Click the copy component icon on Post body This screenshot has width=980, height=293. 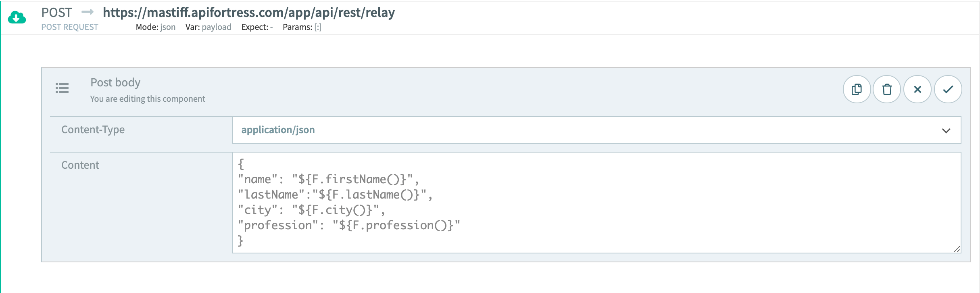(x=857, y=89)
